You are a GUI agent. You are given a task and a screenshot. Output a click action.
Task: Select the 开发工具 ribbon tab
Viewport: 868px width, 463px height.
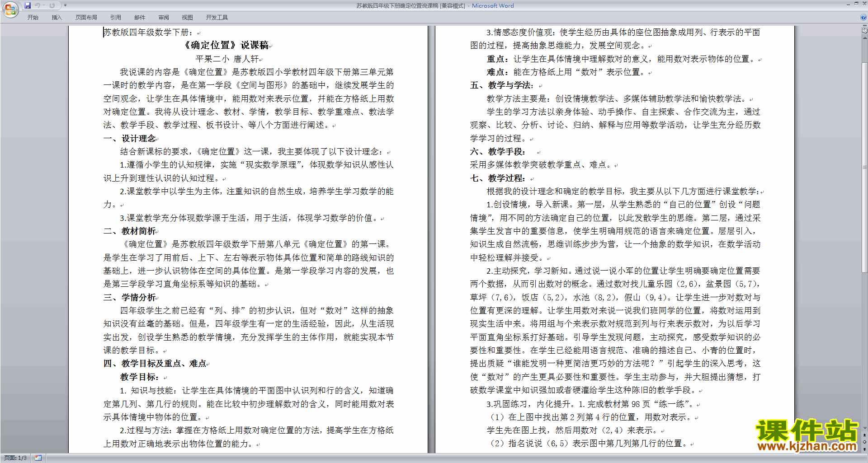tap(217, 18)
